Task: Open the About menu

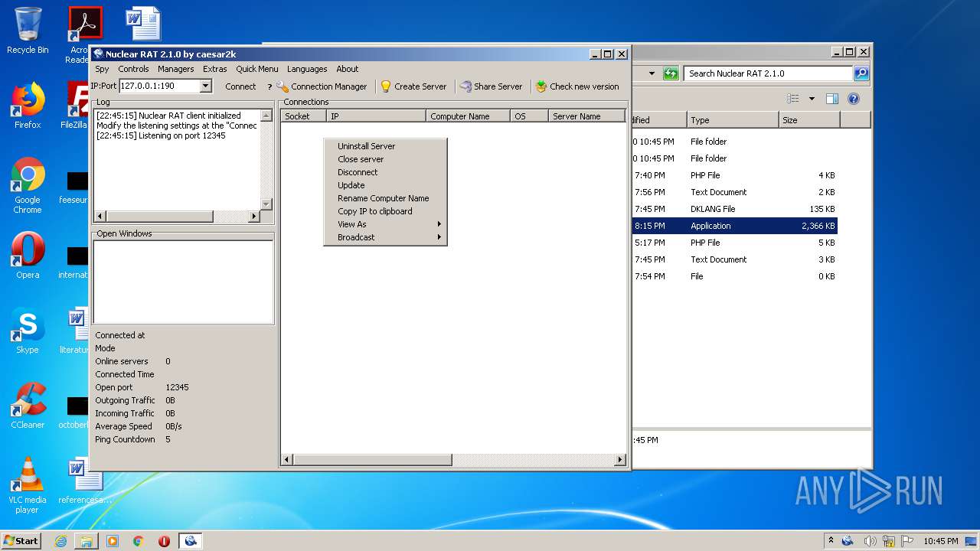Action: pyautogui.click(x=347, y=69)
